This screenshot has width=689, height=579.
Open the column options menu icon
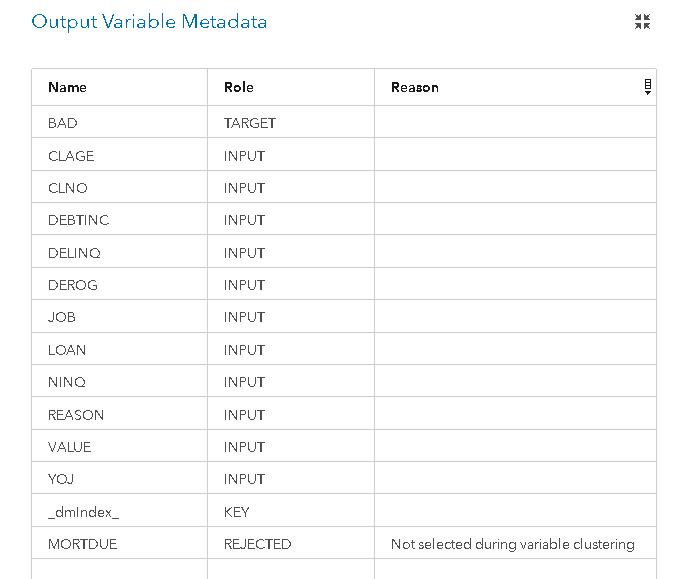tap(648, 87)
